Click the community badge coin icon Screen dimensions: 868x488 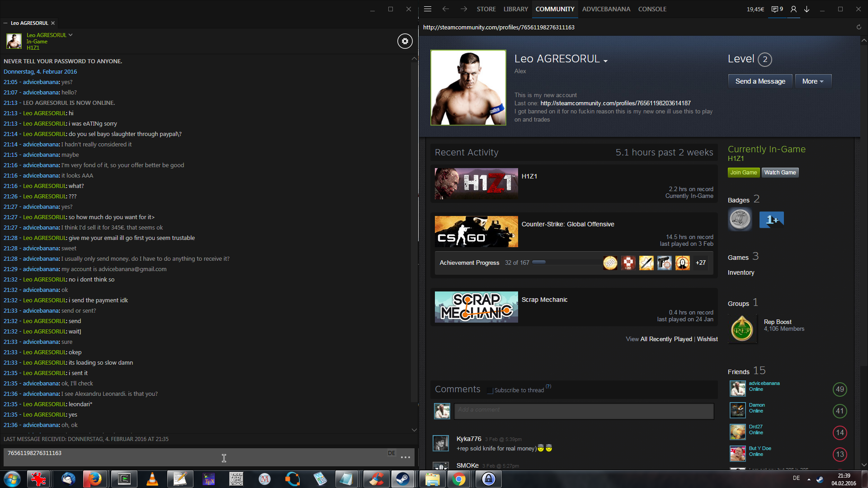(740, 220)
